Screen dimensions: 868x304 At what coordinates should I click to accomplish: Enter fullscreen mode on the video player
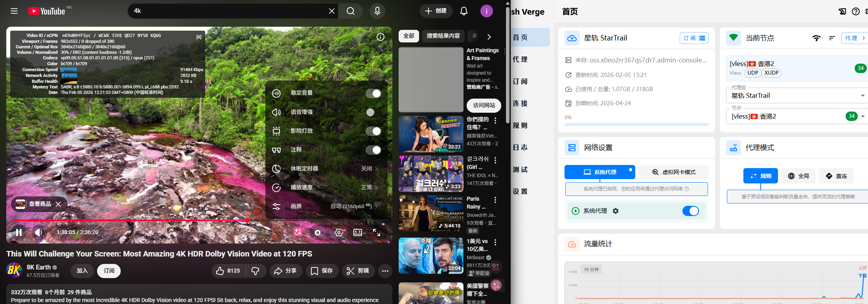(x=376, y=233)
